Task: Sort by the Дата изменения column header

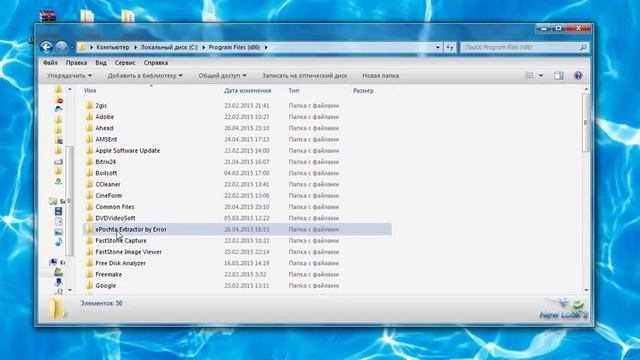Action: coord(247,91)
